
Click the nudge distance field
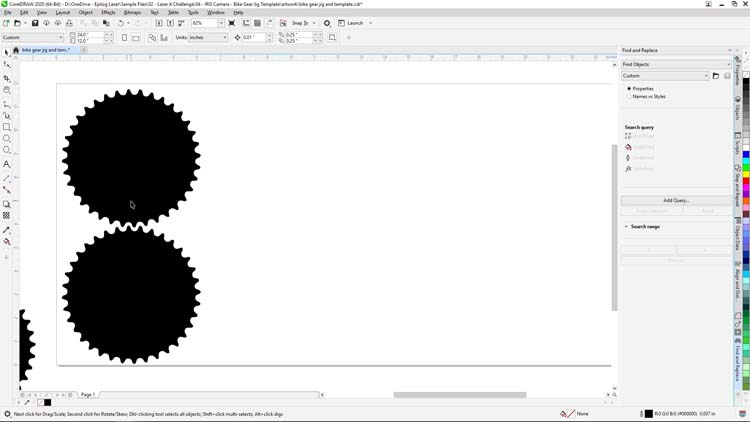254,37
